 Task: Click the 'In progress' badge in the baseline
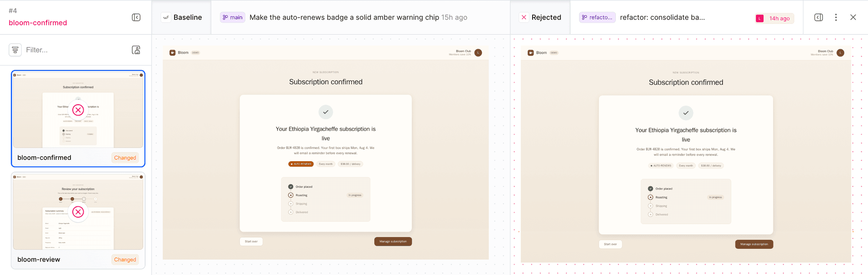(355, 195)
